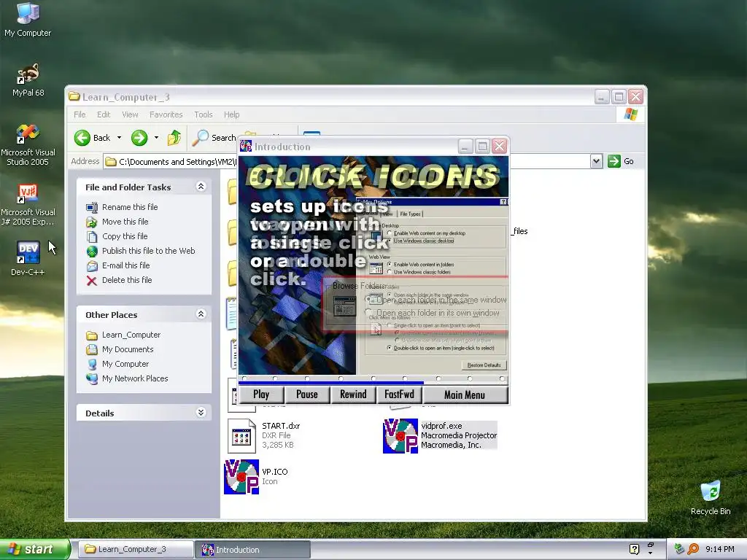
Task: Open My Computer desktop icon
Action: (x=28, y=19)
